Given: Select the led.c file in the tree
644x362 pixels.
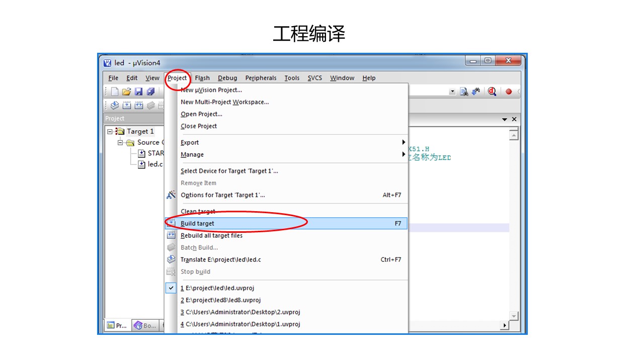Looking at the screenshot, I should tap(155, 164).
